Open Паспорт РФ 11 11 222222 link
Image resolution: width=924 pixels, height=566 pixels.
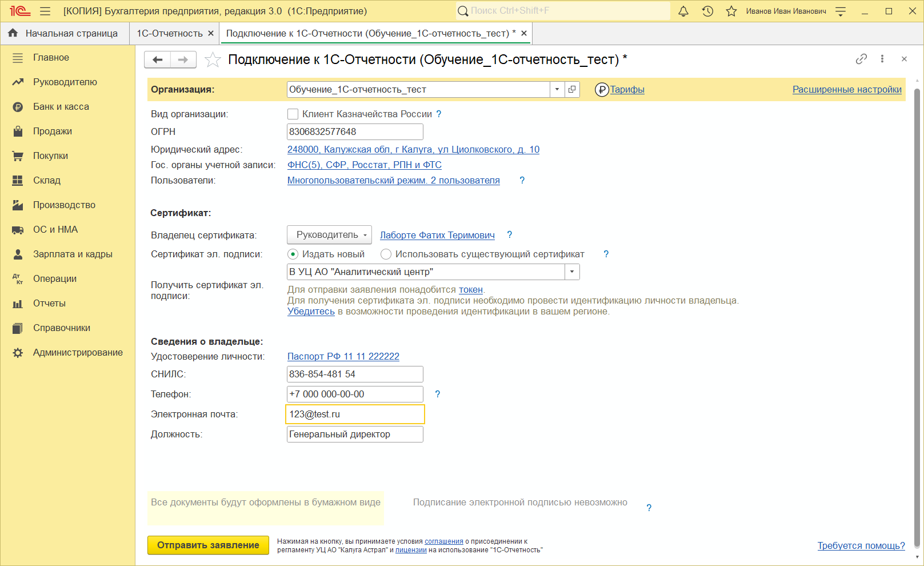(343, 356)
